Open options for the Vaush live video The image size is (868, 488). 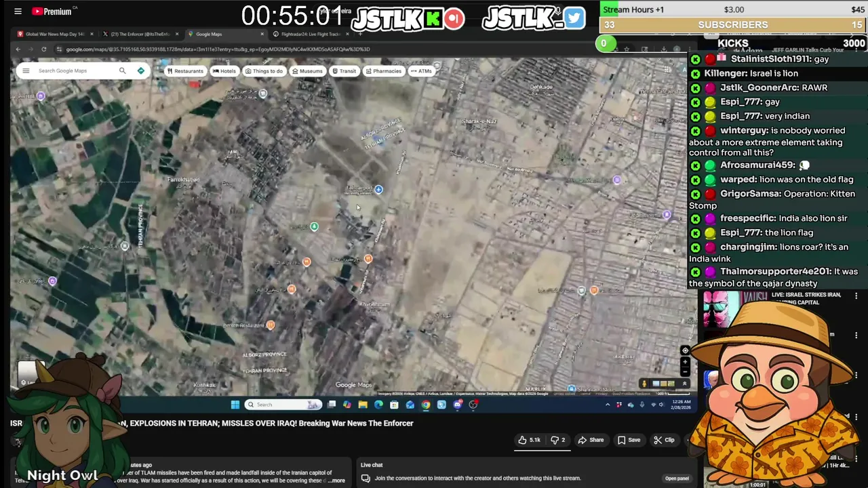pyautogui.click(x=856, y=296)
